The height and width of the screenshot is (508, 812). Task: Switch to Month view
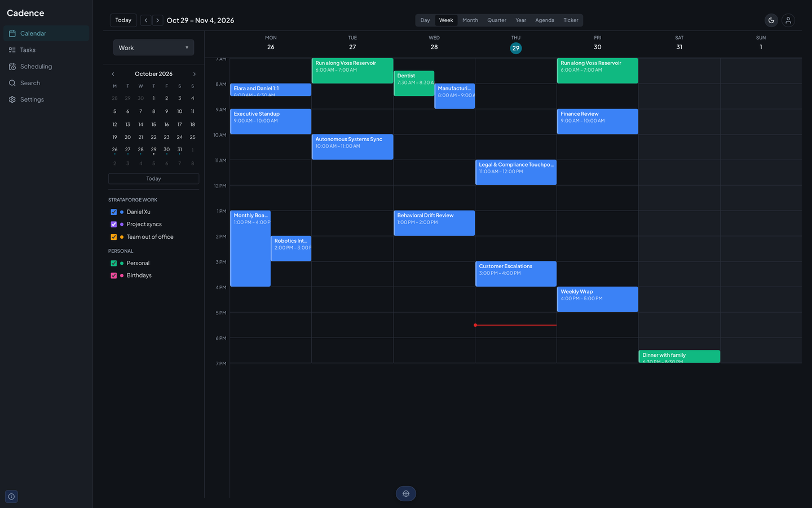470,20
